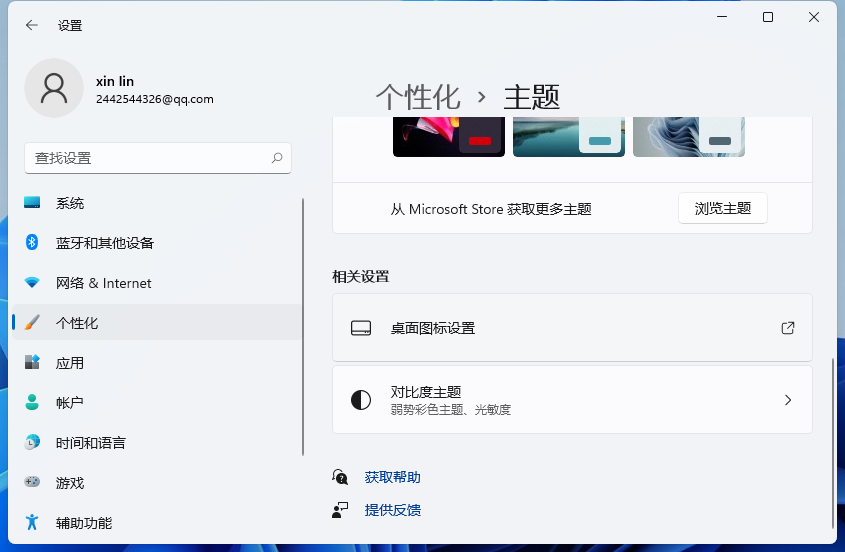The width and height of the screenshot is (845, 552).
Task: Select 帐户 in the sidebar
Action: (70, 403)
